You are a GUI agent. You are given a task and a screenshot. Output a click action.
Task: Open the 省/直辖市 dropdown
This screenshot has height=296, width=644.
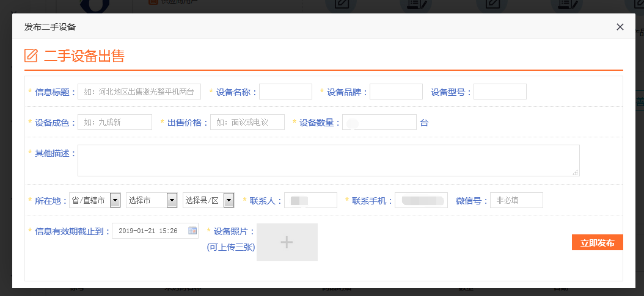pos(95,200)
